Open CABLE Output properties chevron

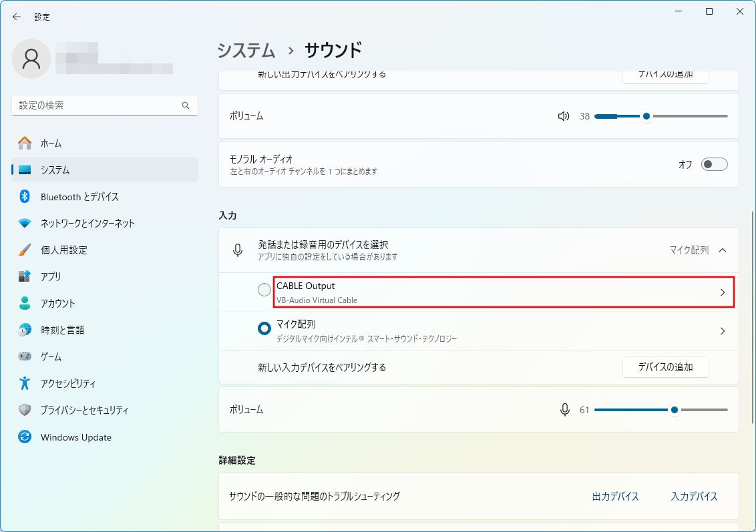tap(722, 292)
